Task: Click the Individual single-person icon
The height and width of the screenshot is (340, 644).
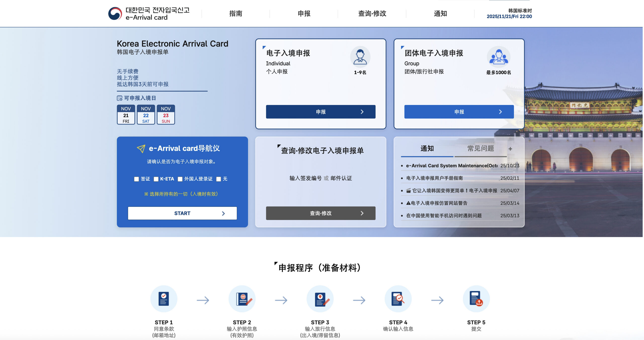Action: [x=360, y=57]
